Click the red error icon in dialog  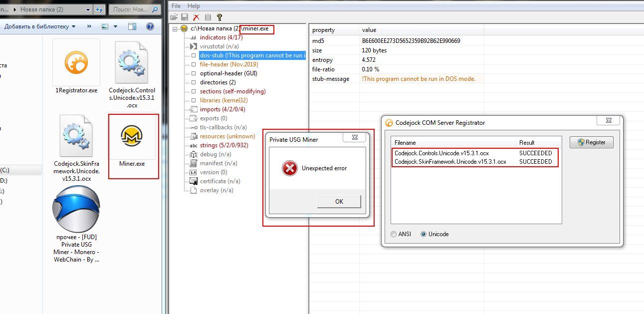(290, 168)
